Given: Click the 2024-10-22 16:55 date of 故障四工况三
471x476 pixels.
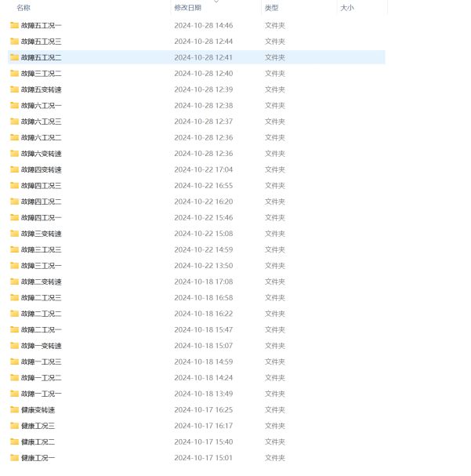Looking at the screenshot, I should pyautogui.click(x=203, y=186).
